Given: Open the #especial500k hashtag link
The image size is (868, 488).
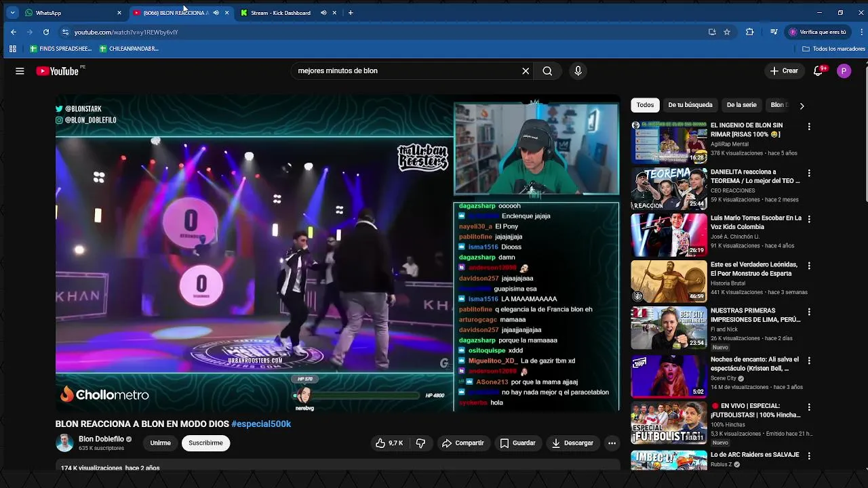Looking at the screenshot, I should (261, 424).
